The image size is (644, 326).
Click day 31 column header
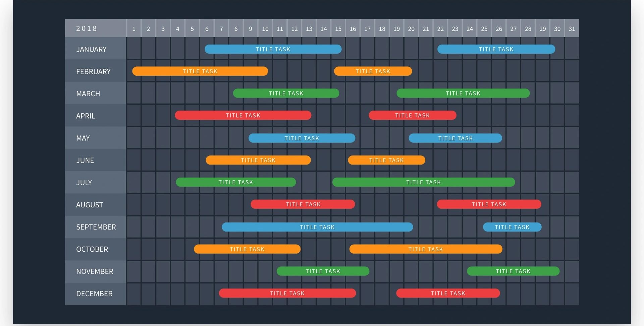click(x=572, y=29)
